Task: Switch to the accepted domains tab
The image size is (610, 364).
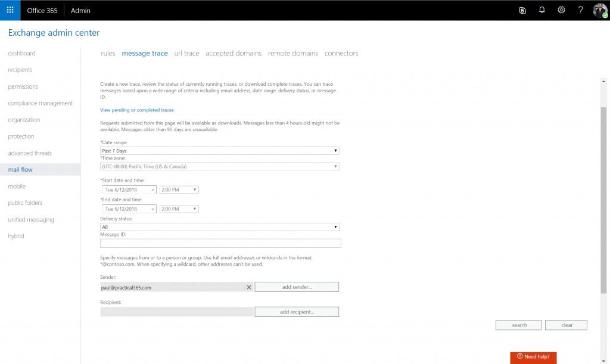Action: point(233,53)
